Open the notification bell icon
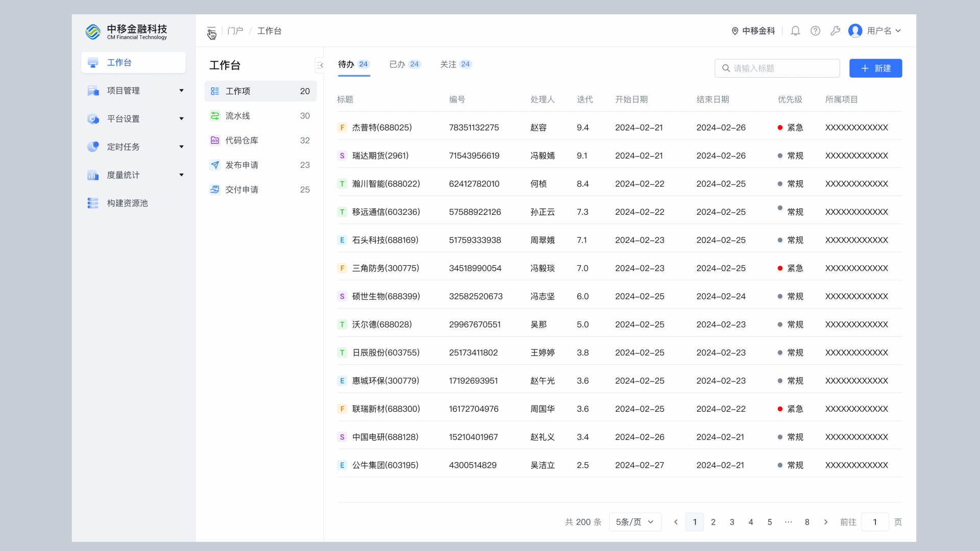This screenshot has height=551, width=980. (795, 31)
